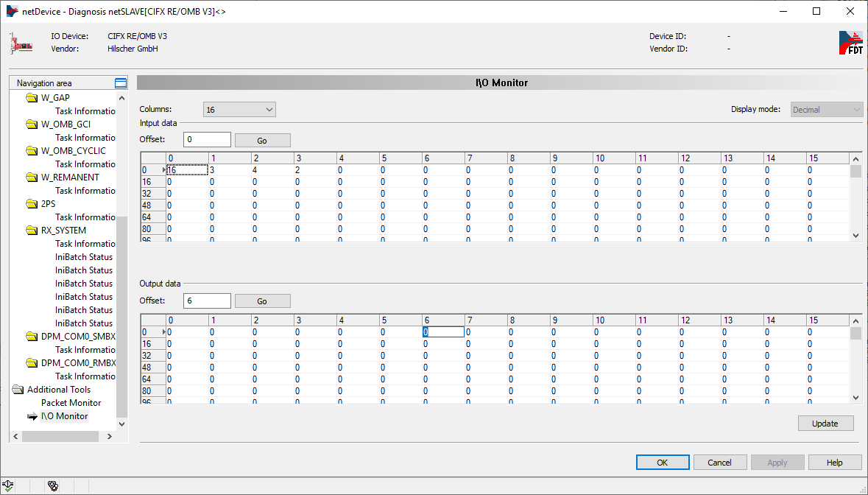Click the Update button
Viewport: 868px width, 495px height.
coord(825,424)
